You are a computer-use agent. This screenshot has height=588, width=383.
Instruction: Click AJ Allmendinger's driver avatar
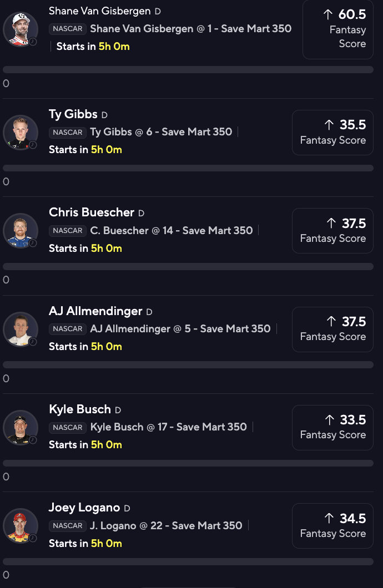21,329
